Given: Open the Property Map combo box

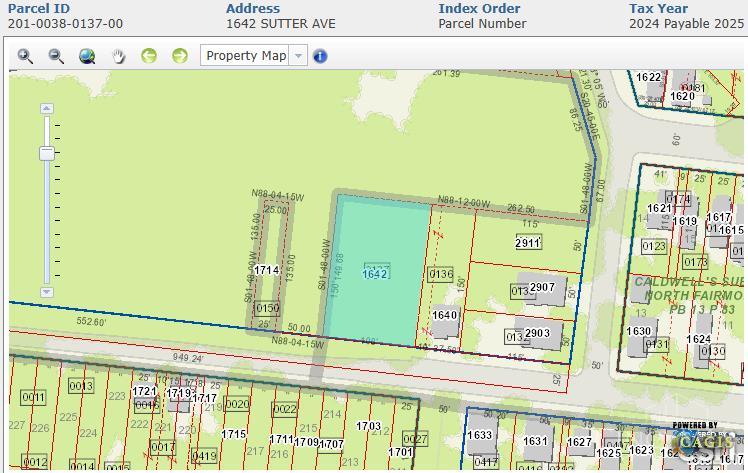Looking at the screenshot, I should [x=254, y=56].
